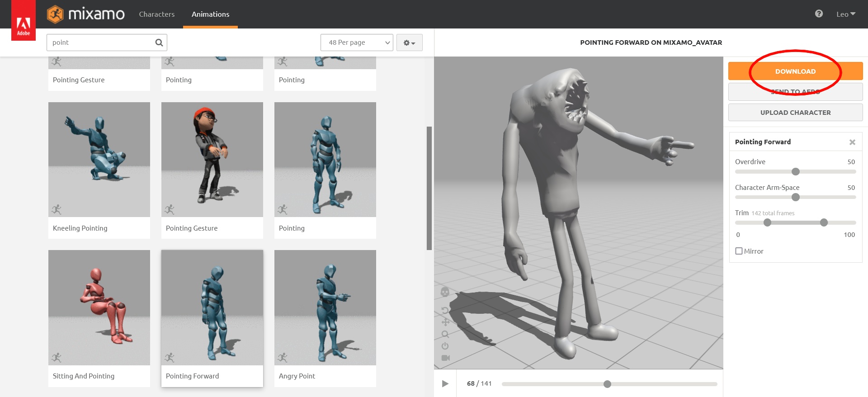The width and height of the screenshot is (868, 397).
Task: Click the Upload Character button
Action: click(795, 113)
